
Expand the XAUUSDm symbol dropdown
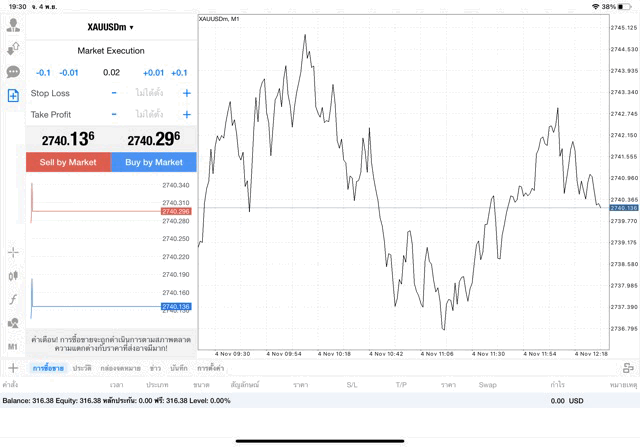(111, 27)
